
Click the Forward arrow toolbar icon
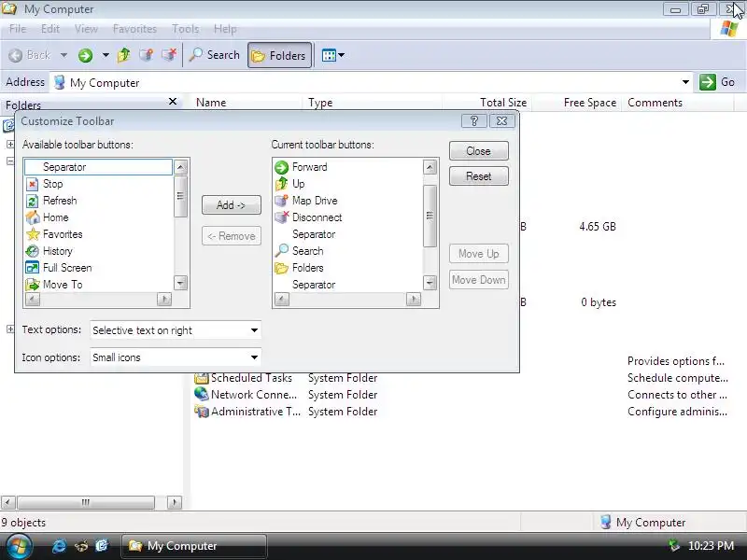coord(85,55)
